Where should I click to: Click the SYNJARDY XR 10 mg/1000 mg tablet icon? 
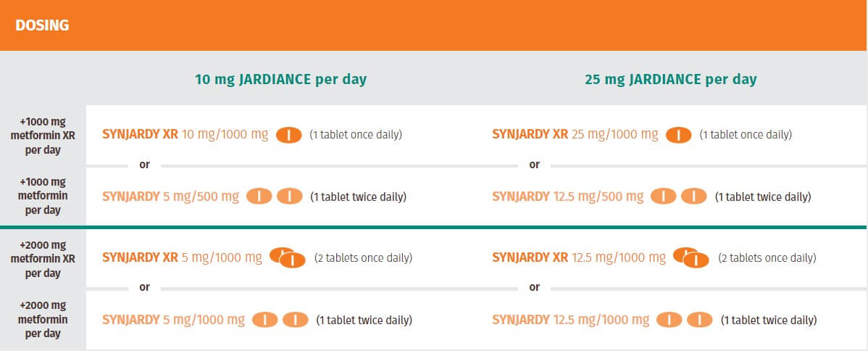pos(289,135)
